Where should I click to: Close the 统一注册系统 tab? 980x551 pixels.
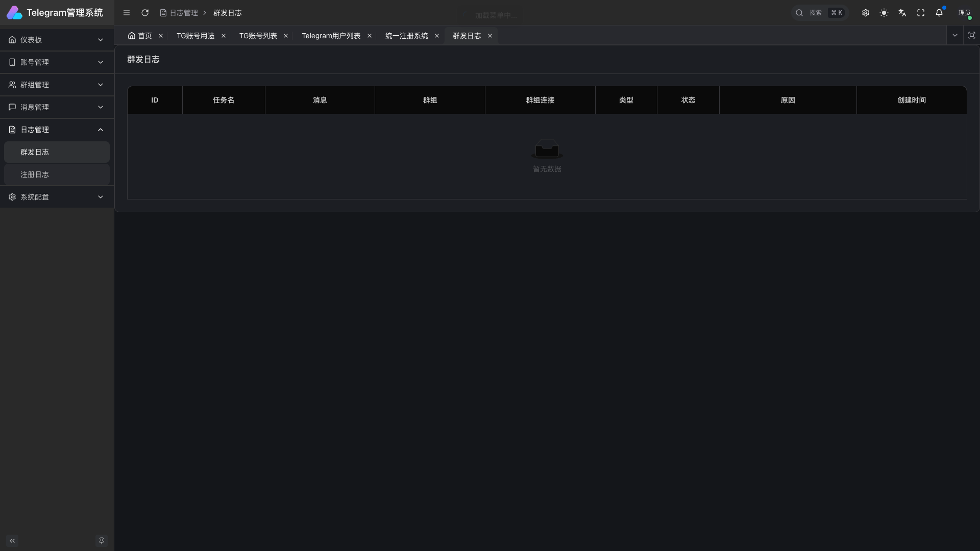[x=437, y=36]
